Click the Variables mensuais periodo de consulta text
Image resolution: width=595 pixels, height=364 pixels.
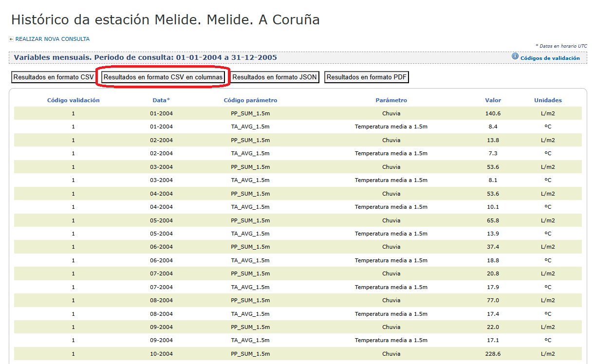pyautogui.click(x=145, y=57)
